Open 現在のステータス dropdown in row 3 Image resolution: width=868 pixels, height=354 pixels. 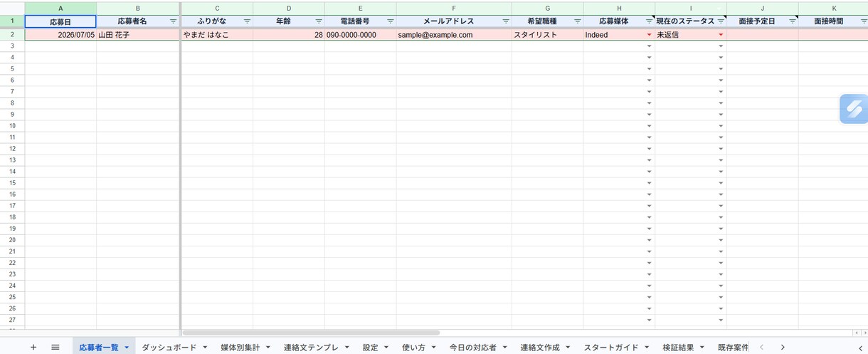tap(721, 46)
